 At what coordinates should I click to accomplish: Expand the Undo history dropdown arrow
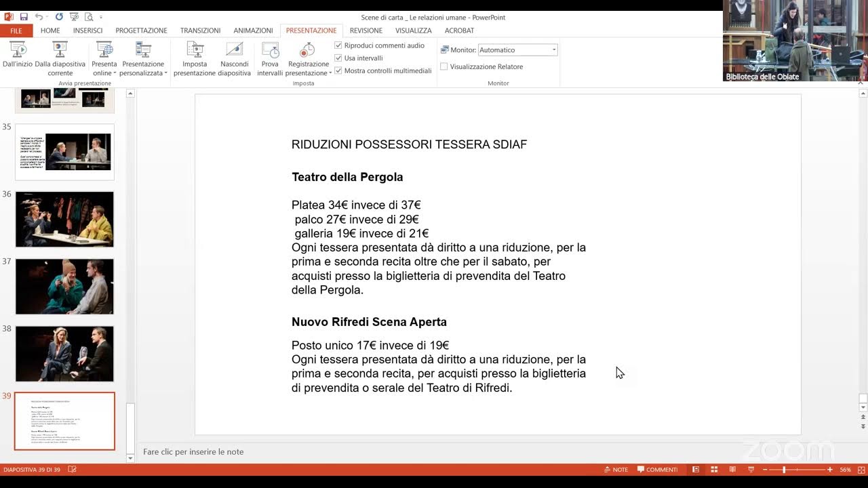pyautogui.click(x=47, y=17)
